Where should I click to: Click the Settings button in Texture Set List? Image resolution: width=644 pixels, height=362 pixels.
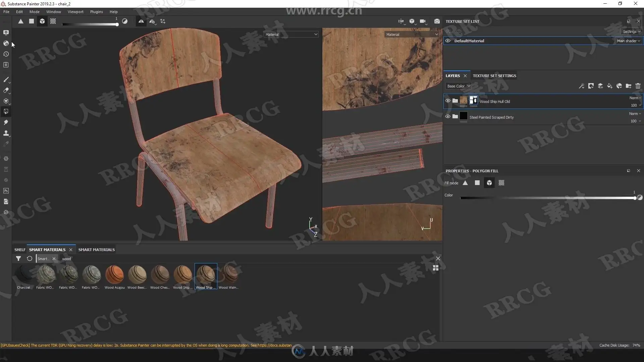631,32
